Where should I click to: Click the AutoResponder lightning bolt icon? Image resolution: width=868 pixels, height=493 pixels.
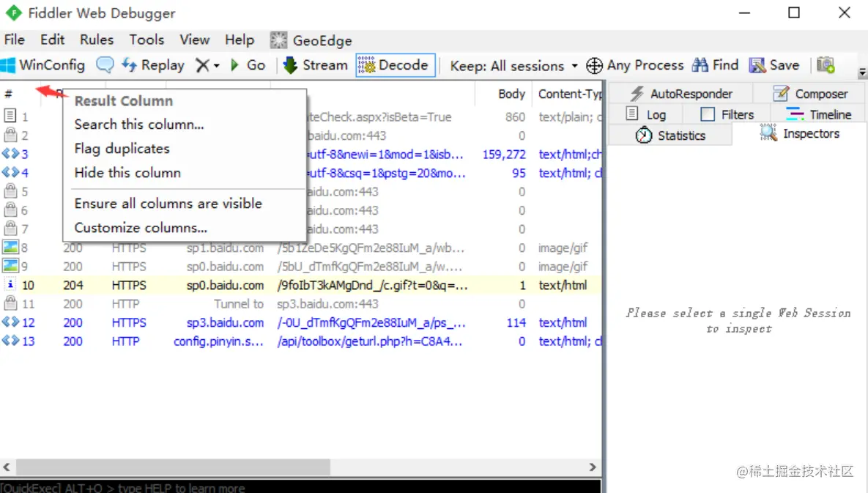(637, 94)
